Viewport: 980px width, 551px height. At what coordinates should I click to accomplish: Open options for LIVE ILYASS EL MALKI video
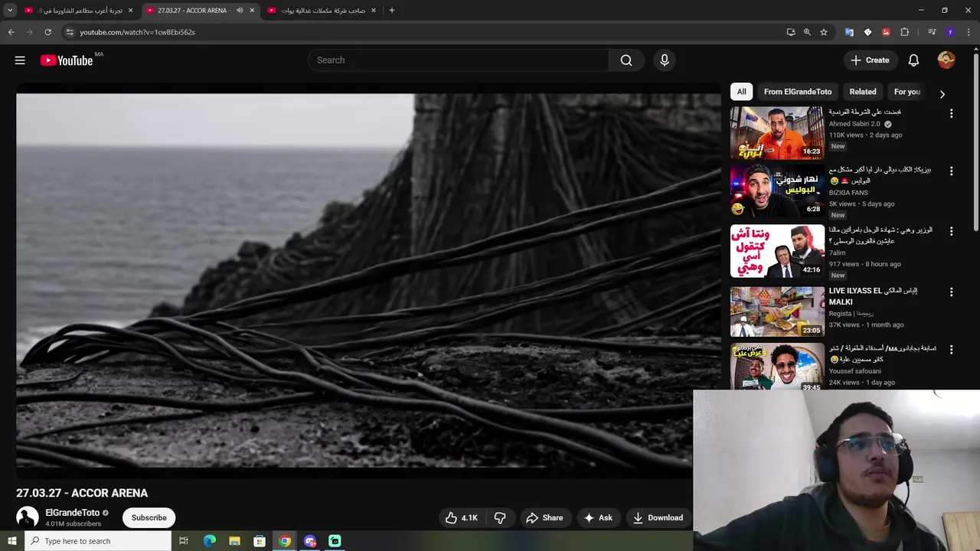click(x=951, y=292)
